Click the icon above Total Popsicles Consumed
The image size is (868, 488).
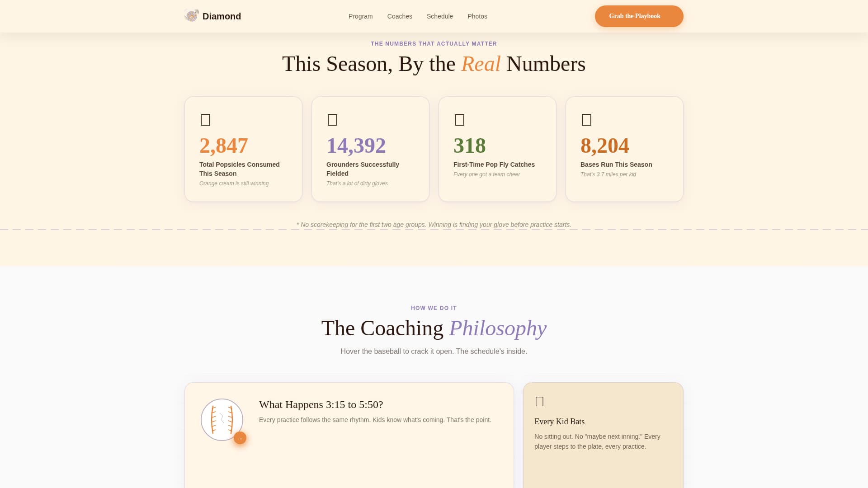(x=205, y=120)
